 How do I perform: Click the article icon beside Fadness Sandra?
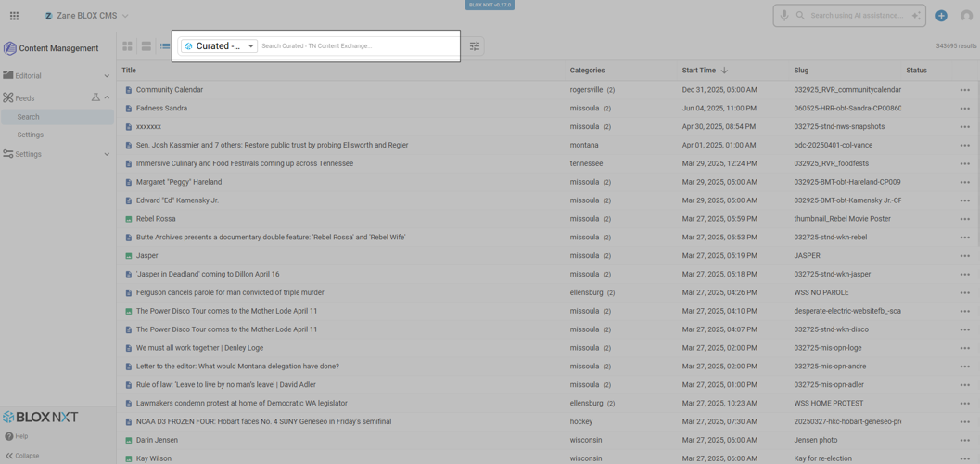129,109
